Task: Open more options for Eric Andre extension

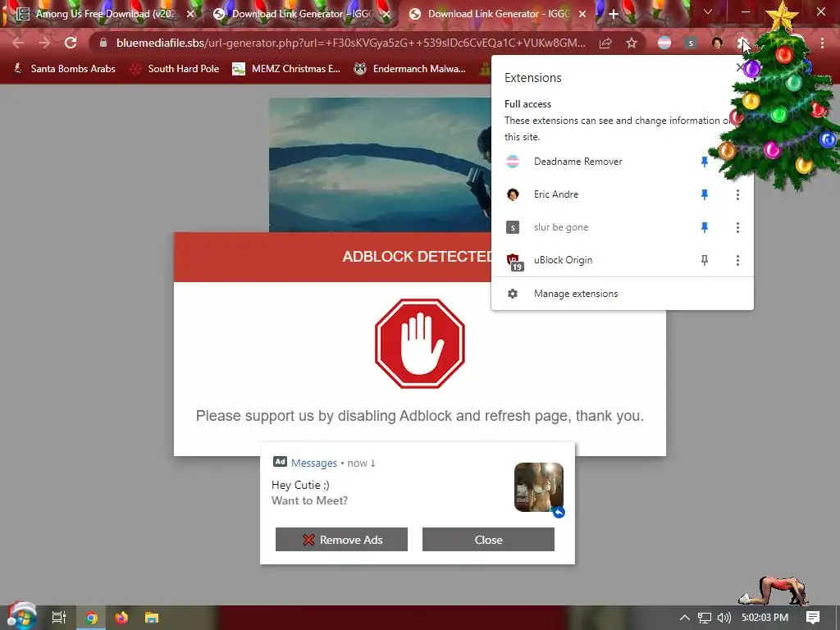Action: click(x=737, y=194)
